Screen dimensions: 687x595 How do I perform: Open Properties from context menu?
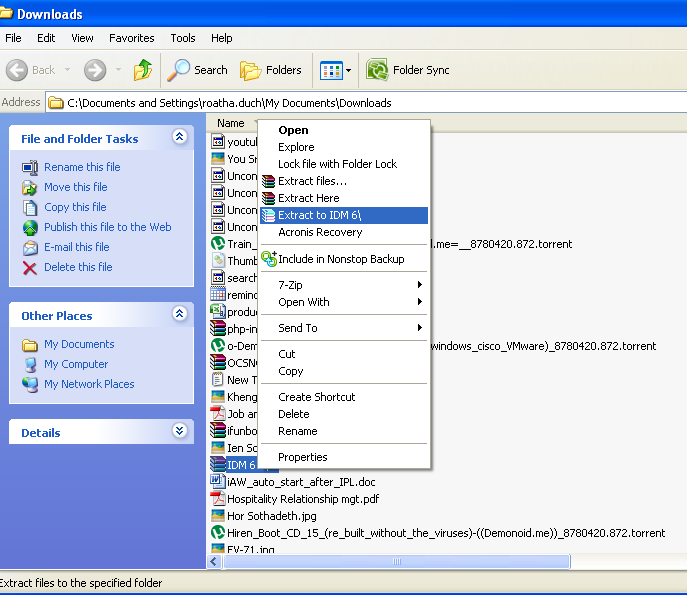(344, 457)
